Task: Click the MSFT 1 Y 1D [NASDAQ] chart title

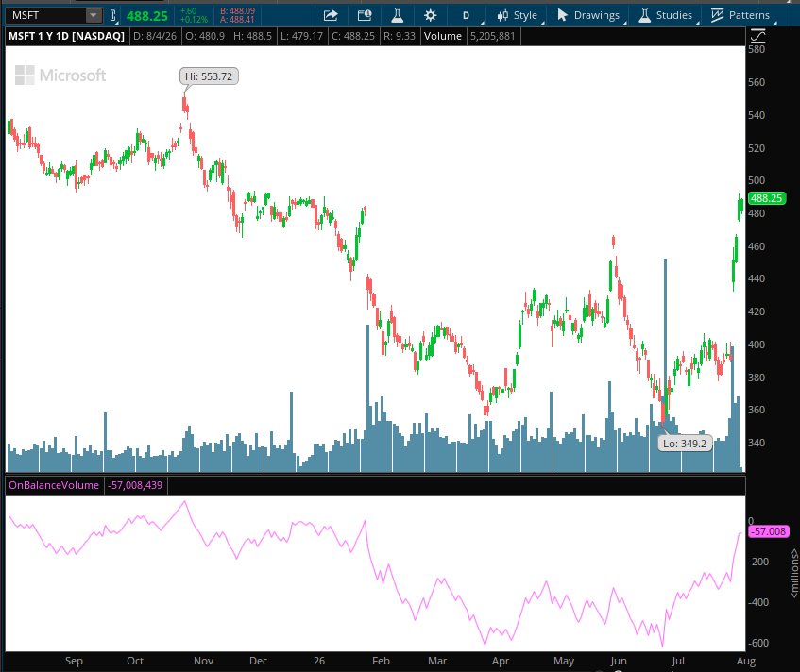Action: (66, 36)
